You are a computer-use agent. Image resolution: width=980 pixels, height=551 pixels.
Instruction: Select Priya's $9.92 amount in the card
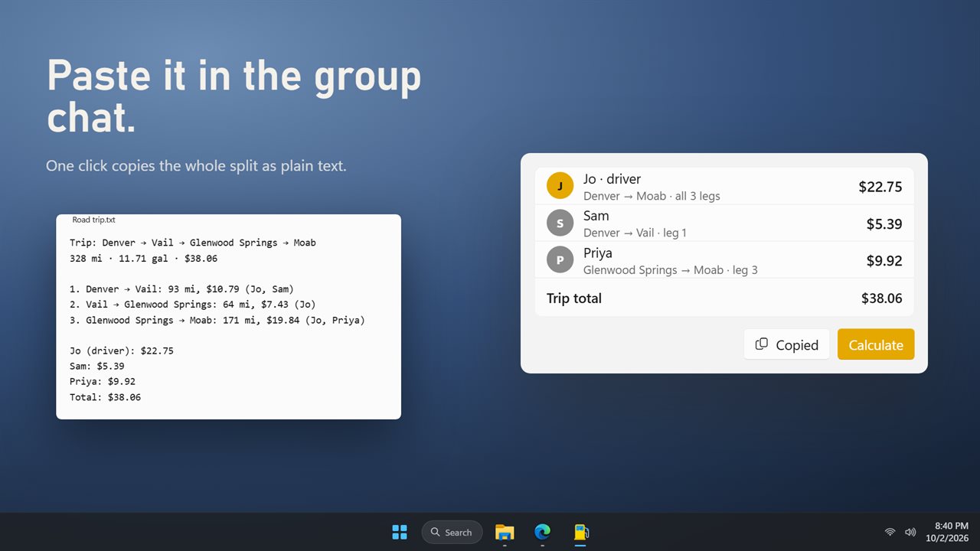click(884, 260)
